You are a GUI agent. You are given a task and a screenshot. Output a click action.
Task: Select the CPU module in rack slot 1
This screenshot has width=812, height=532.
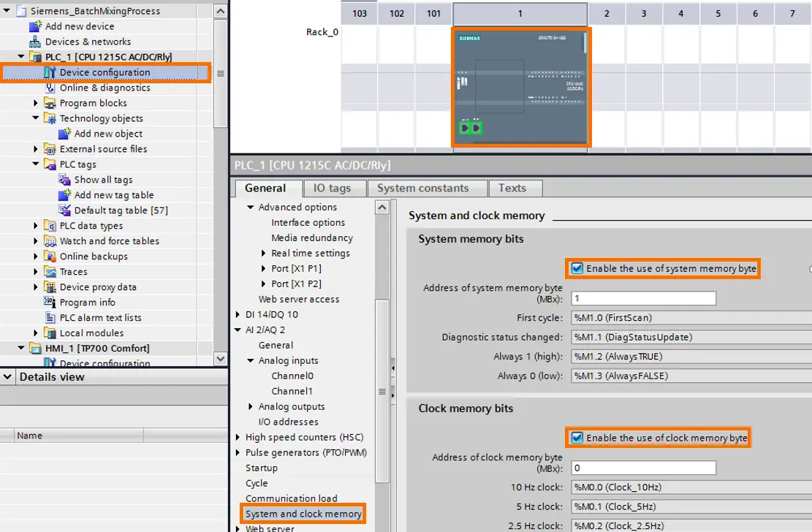point(520,87)
